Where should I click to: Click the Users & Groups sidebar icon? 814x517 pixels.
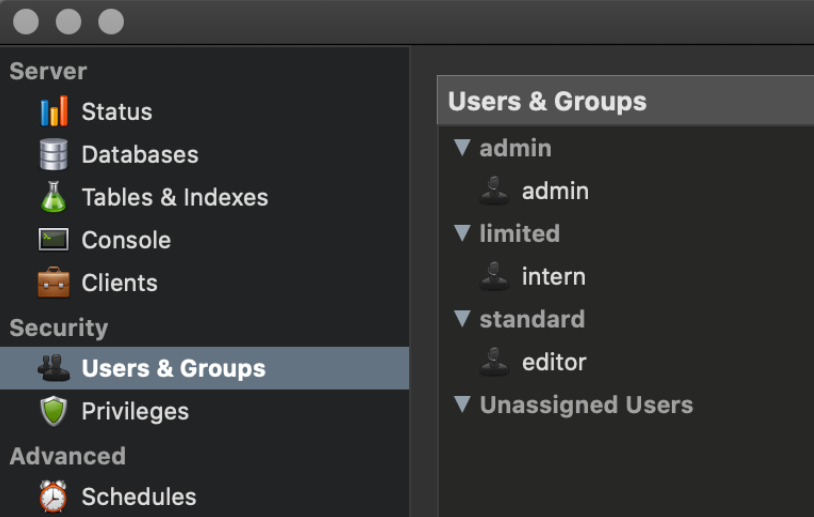point(53,368)
